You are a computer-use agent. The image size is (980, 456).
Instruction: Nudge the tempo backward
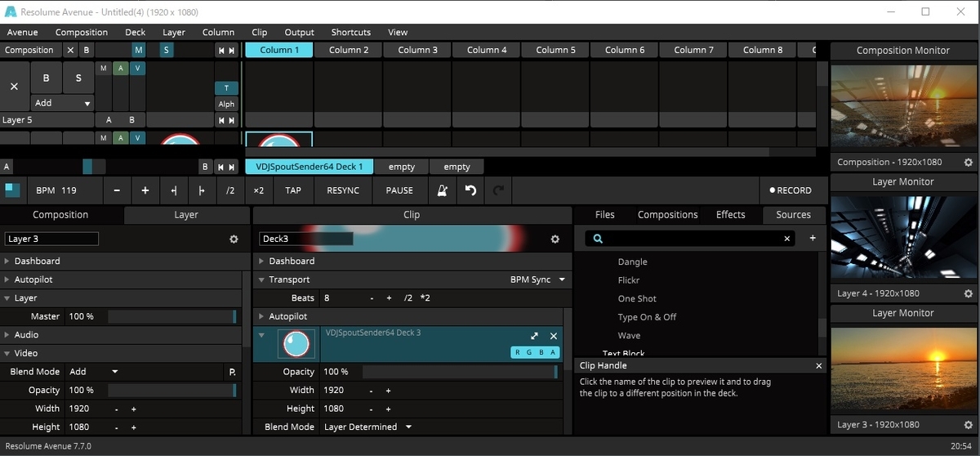click(174, 190)
